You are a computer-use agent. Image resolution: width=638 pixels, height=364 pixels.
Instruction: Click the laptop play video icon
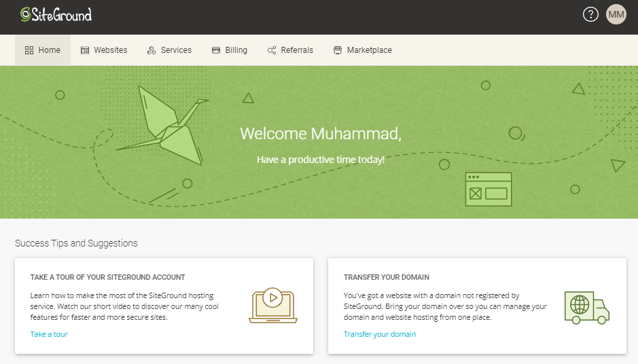[273, 306]
